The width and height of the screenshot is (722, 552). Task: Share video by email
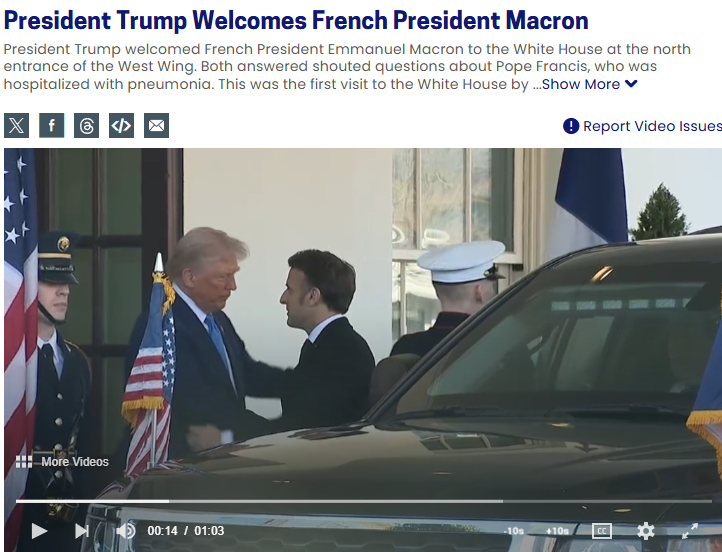coord(157,125)
